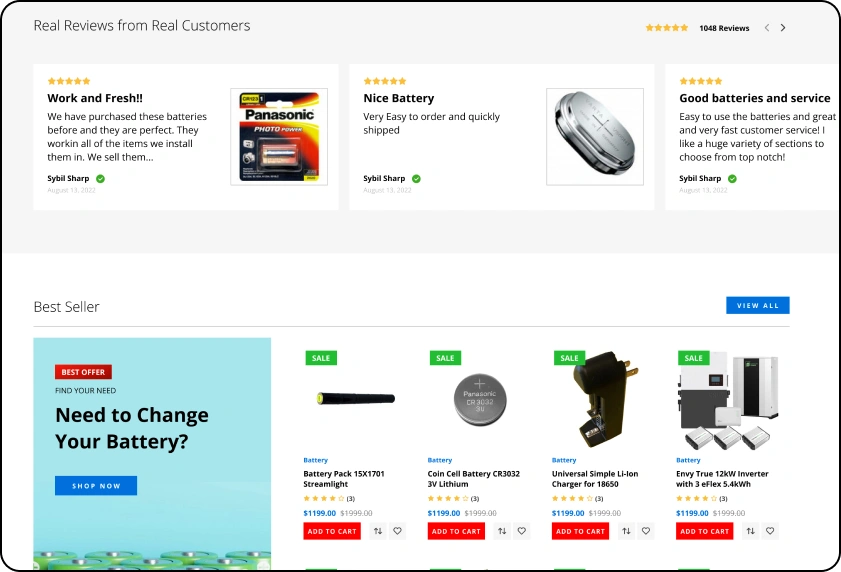Add Universal Simple Li-Ion Charger to wishlist
841x572 pixels.
tap(646, 531)
